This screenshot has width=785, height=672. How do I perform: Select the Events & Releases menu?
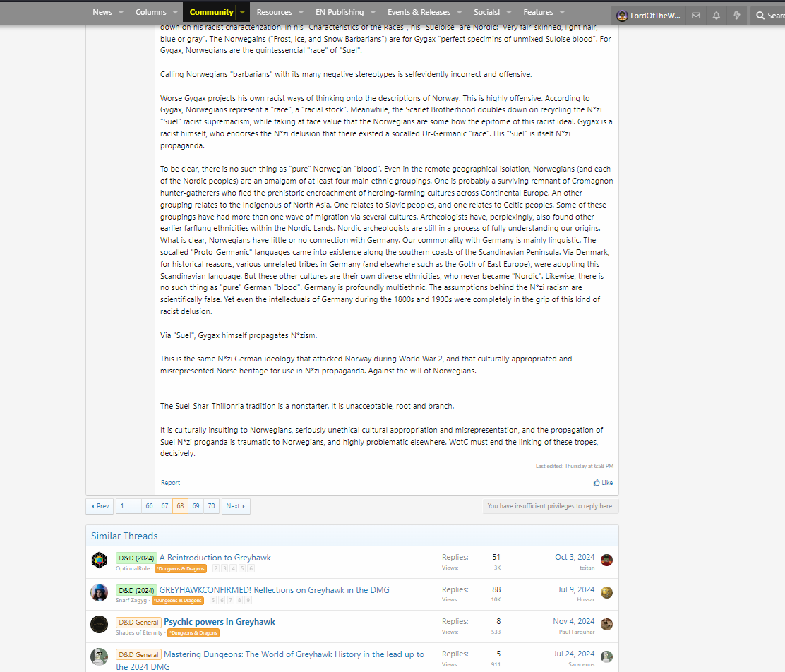click(x=419, y=12)
